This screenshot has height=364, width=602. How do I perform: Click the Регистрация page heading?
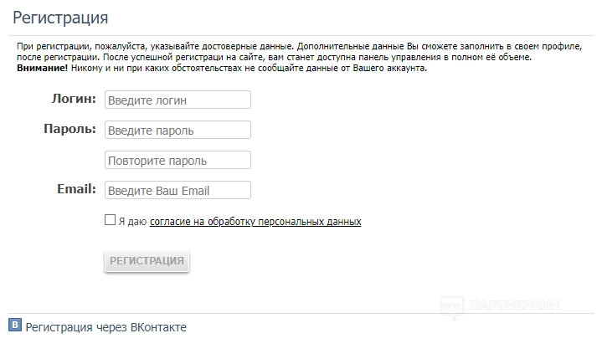coord(60,18)
